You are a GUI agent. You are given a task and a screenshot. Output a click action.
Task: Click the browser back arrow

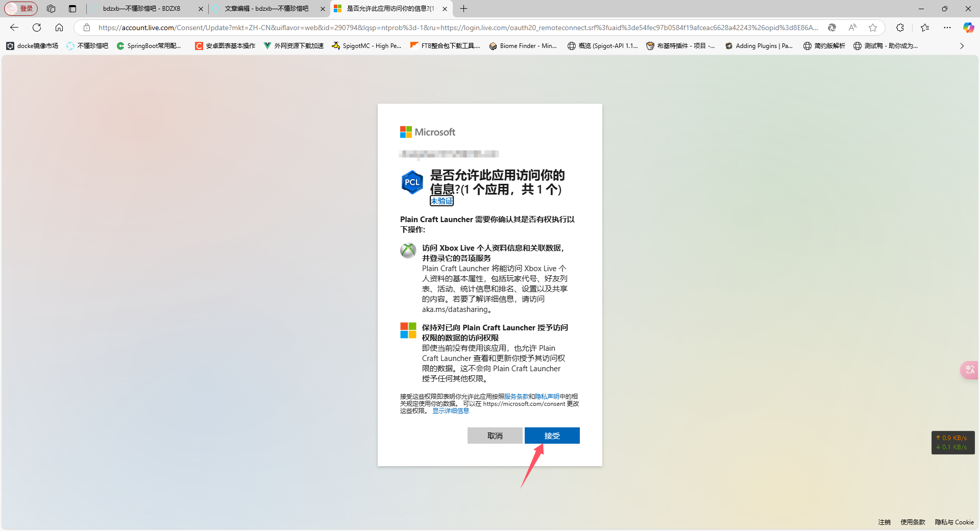[14, 28]
